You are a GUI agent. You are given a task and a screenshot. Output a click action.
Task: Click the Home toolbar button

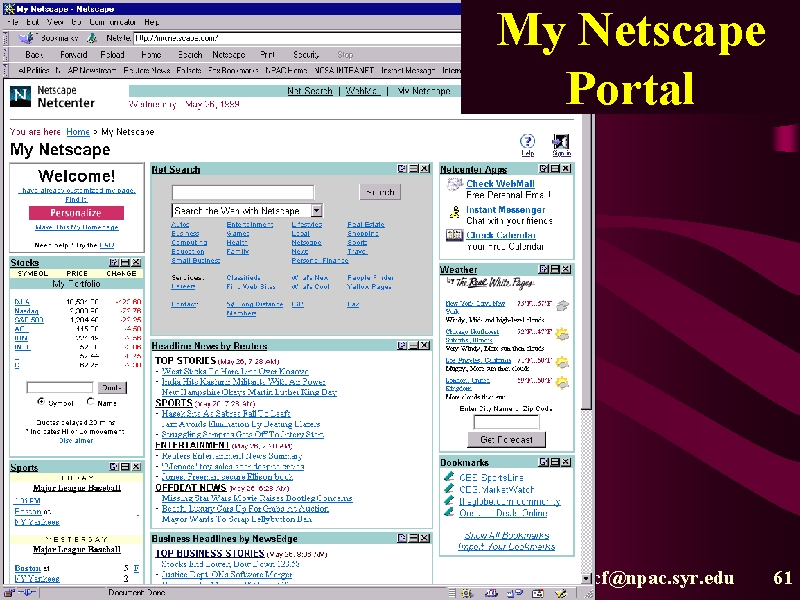click(151, 55)
